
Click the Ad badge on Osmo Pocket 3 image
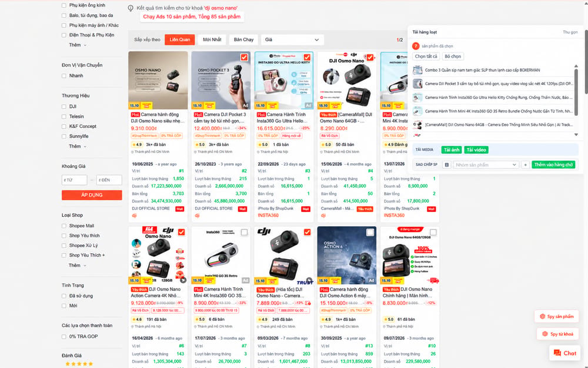point(245,105)
